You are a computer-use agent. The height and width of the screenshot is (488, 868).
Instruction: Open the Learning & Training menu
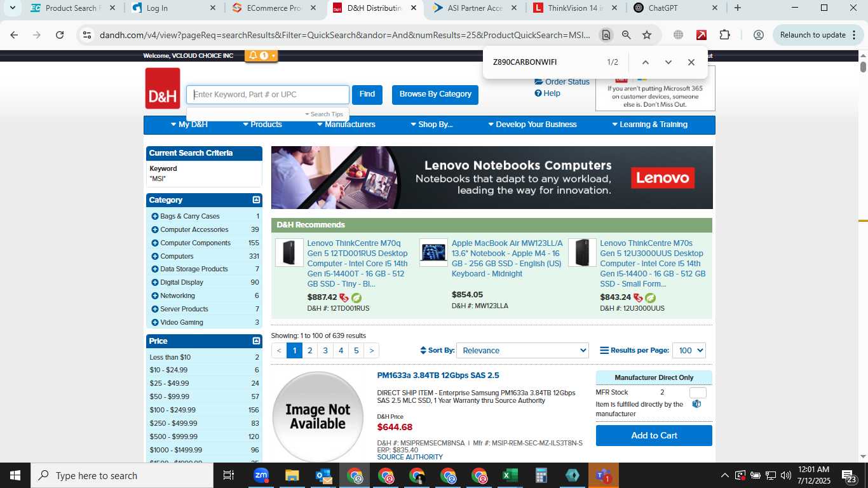click(649, 125)
